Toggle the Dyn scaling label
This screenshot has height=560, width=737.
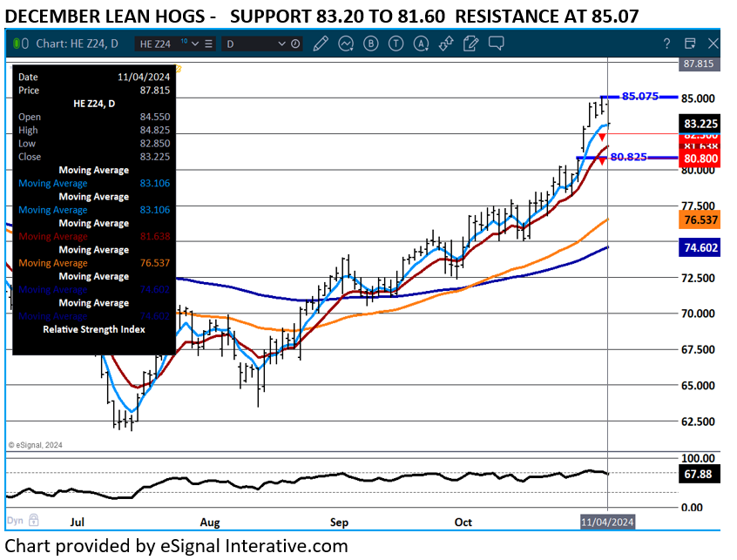tap(16, 520)
